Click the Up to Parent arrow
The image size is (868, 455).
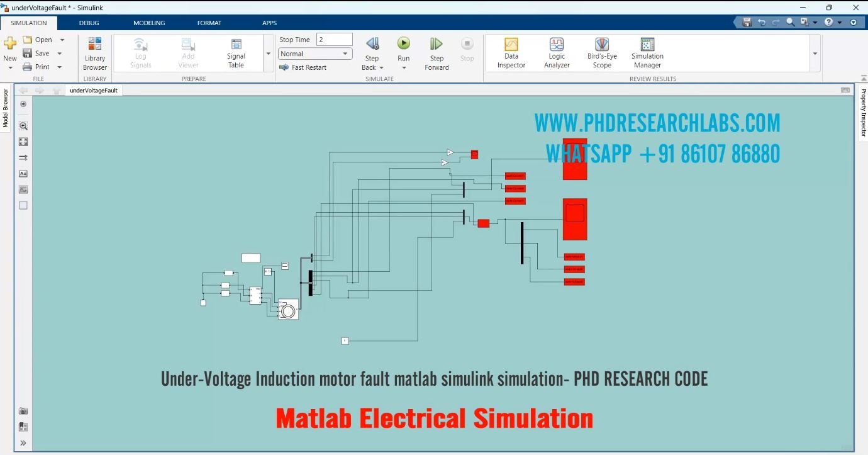pyautogui.click(x=56, y=90)
